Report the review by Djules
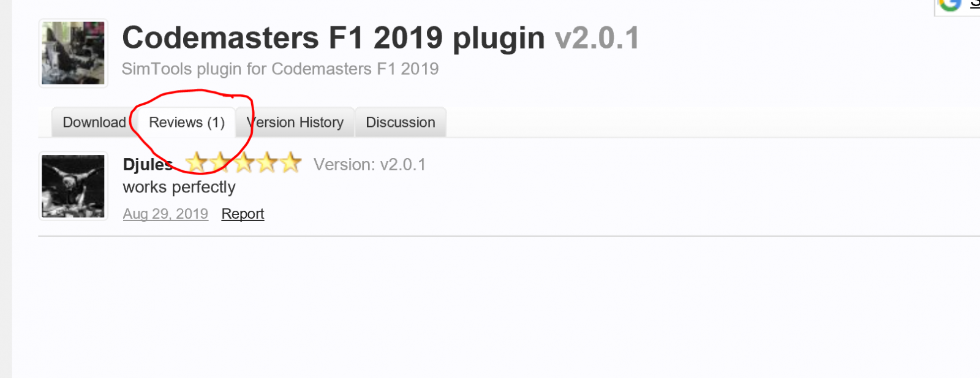Viewport: 980px width, 378px height. pyautogui.click(x=243, y=214)
